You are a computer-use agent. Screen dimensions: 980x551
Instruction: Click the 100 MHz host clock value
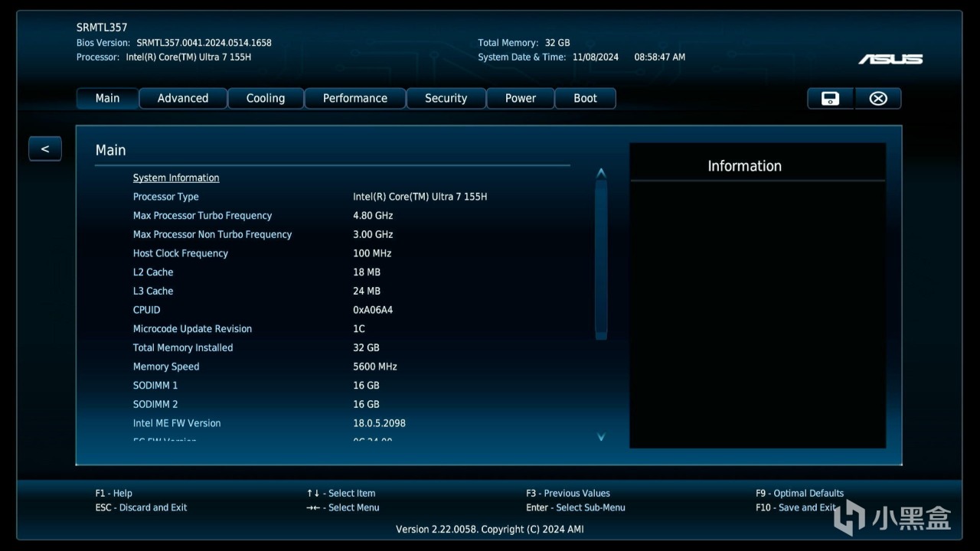[x=372, y=253]
